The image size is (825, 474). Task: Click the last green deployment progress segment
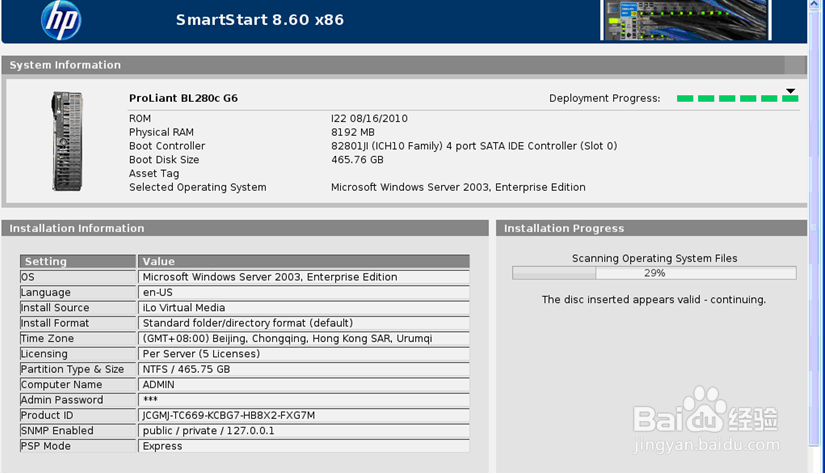790,98
